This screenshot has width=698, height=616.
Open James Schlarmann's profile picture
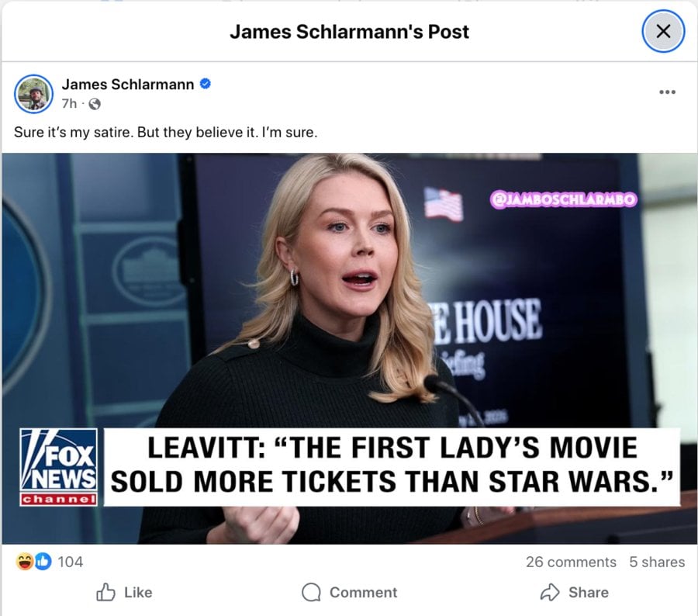point(33,94)
